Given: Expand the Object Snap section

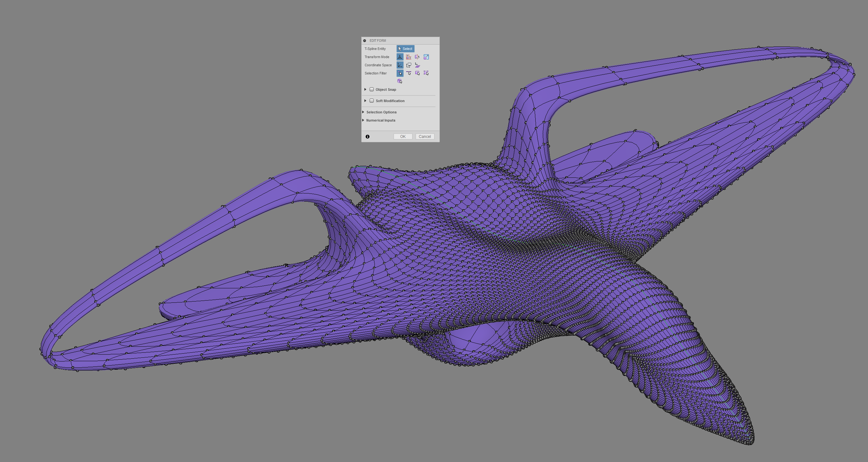Looking at the screenshot, I should (365, 89).
